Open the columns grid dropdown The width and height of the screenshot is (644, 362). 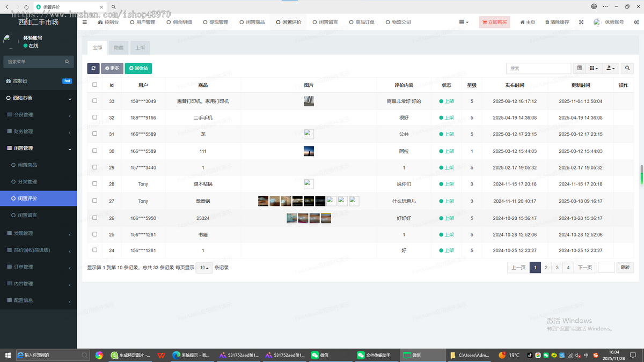[x=594, y=69]
